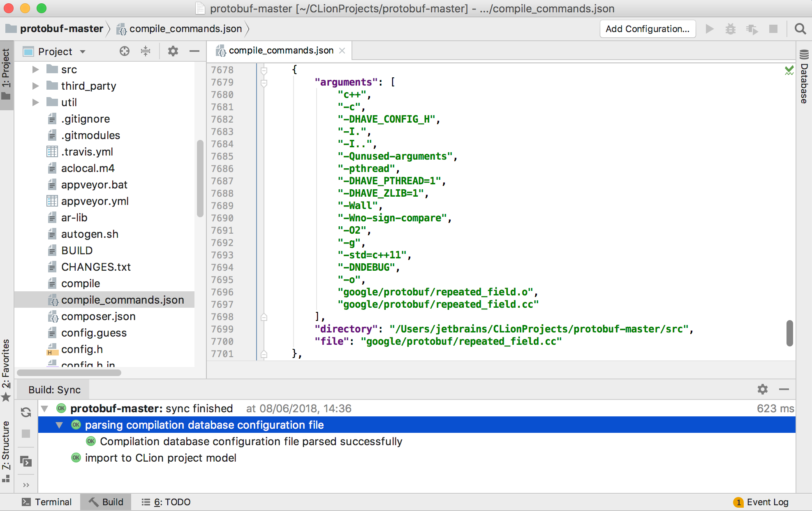Select config.h header file

82,349
